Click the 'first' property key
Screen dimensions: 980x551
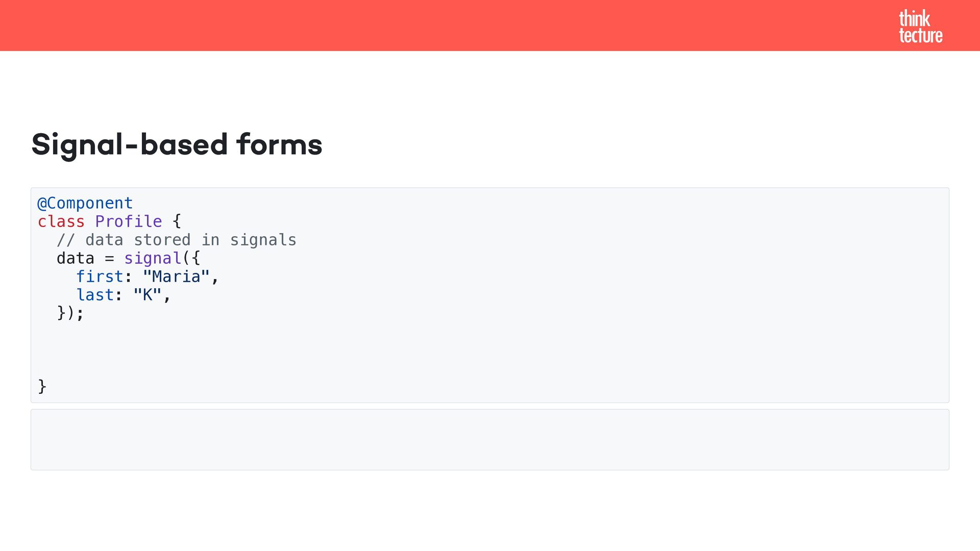coord(100,277)
